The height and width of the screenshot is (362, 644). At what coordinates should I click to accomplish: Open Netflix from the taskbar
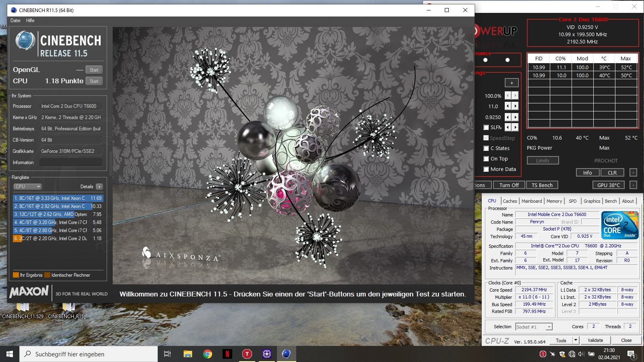coord(227,354)
